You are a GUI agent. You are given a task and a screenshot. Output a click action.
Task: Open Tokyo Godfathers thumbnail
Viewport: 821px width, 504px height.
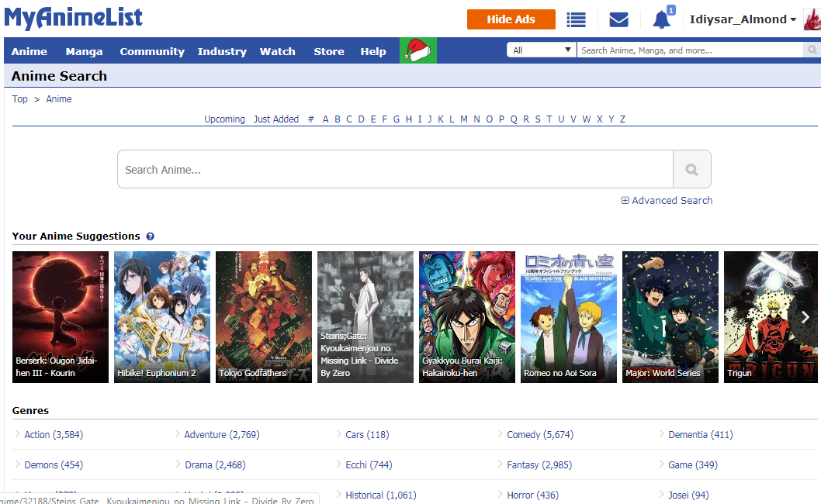coord(263,317)
